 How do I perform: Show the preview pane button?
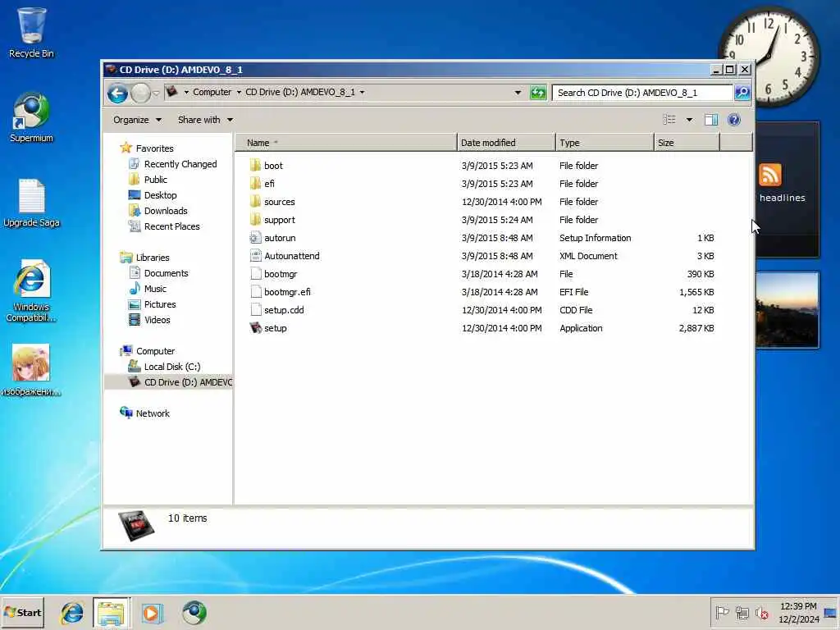tap(711, 120)
